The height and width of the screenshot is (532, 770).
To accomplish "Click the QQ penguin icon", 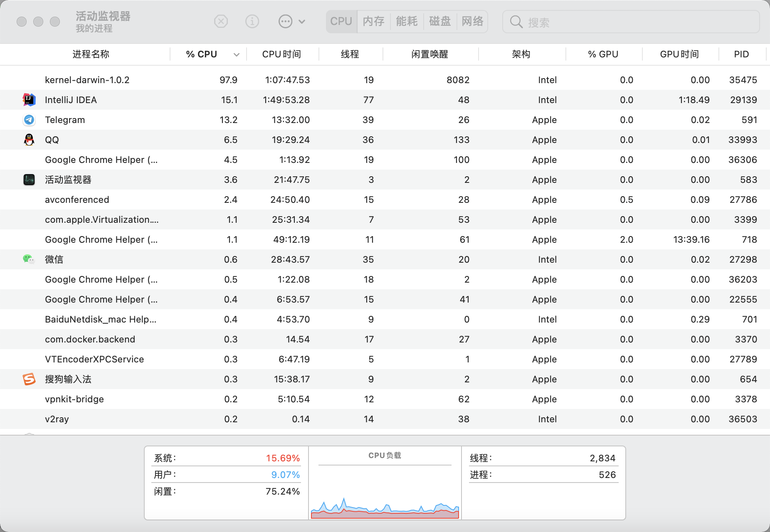I will pyautogui.click(x=29, y=140).
